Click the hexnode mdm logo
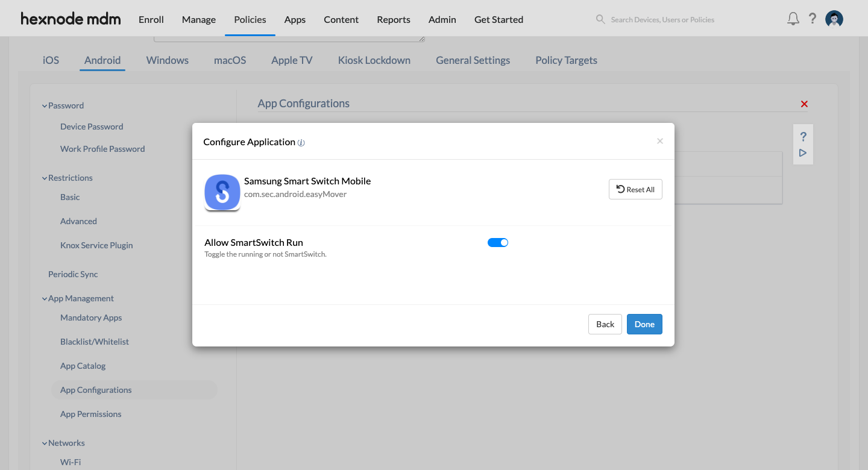This screenshot has width=868, height=470. 71,19
